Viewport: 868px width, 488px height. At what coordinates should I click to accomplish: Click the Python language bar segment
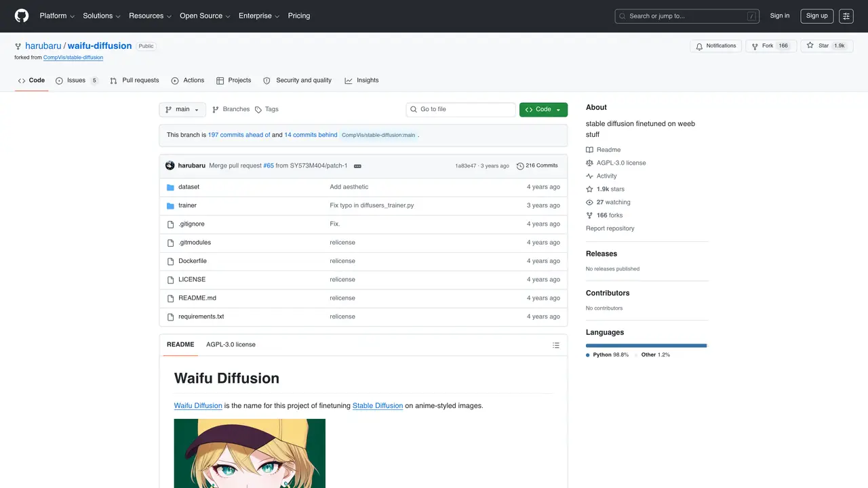(x=646, y=346)
